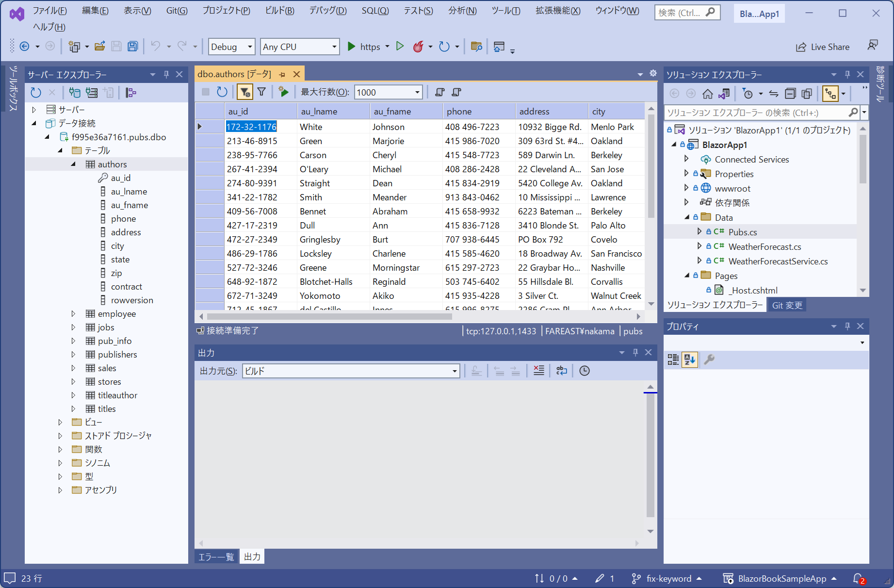
Task: Start without debugging outline play icon
Action: pos(400,47)
